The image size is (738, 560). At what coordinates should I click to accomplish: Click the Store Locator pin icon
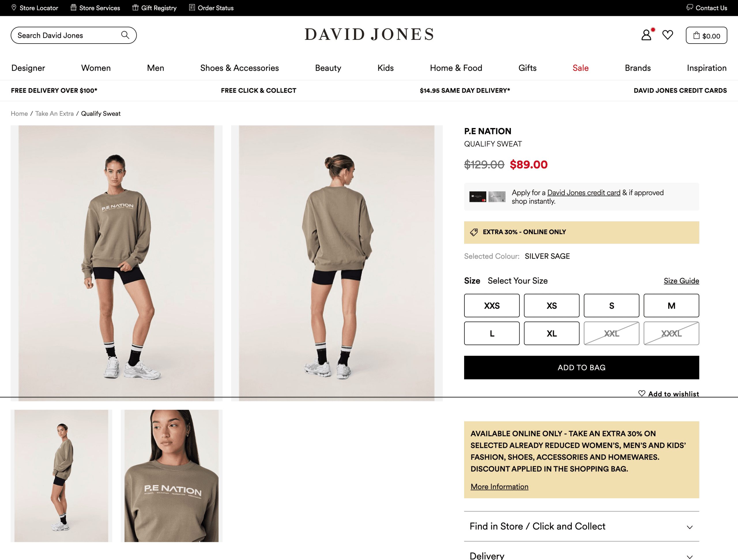click(x=14, y=7)
